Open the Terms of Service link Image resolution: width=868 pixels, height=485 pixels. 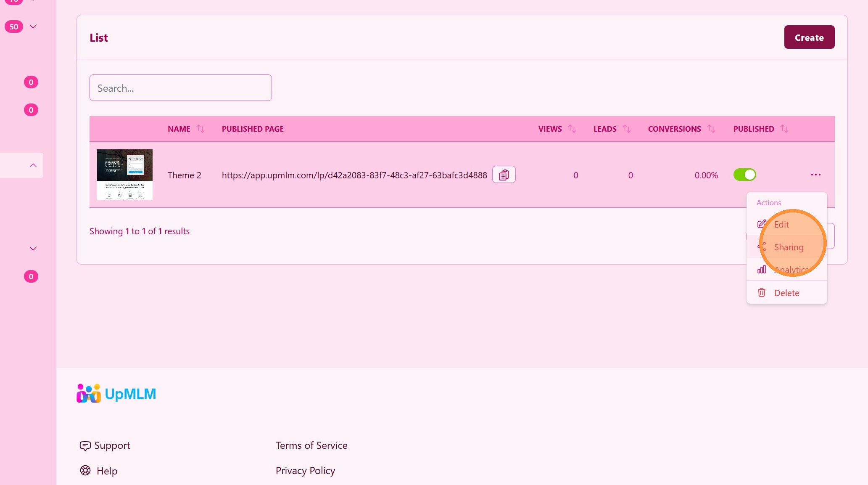(311, 445)
